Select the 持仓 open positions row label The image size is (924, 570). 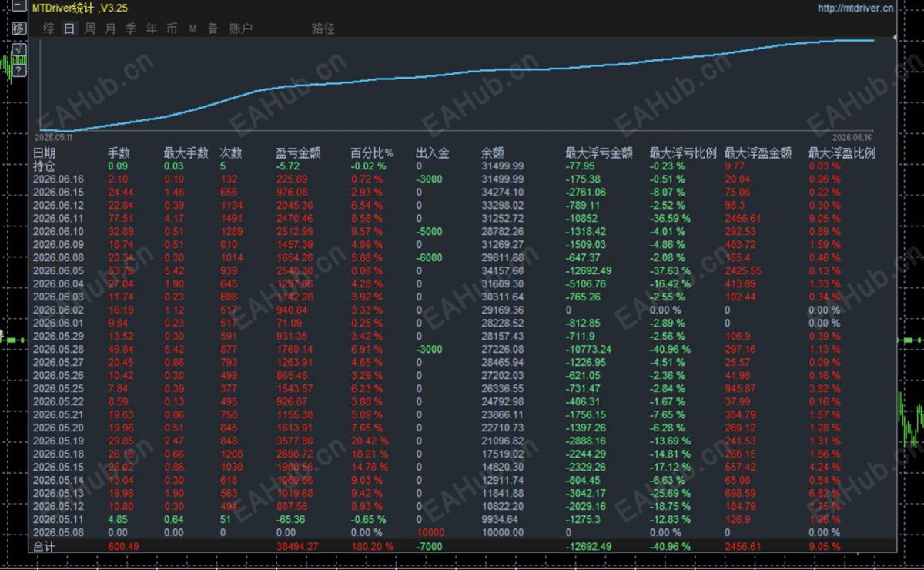(45, 166)
